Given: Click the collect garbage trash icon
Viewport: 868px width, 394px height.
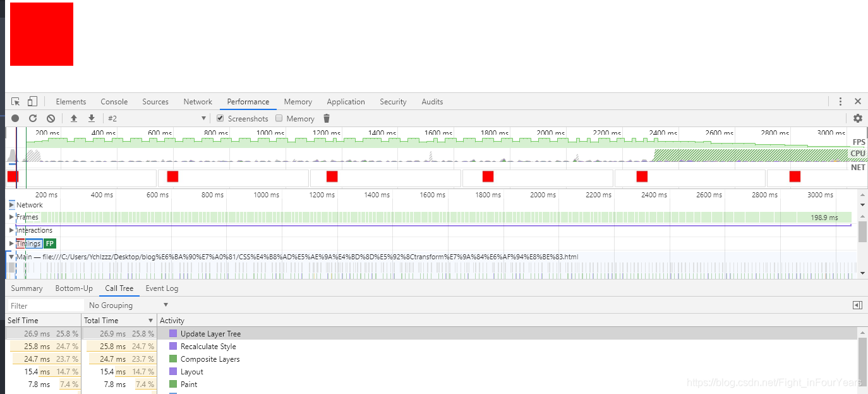Looking at the screenshot, I should [327, 118].
